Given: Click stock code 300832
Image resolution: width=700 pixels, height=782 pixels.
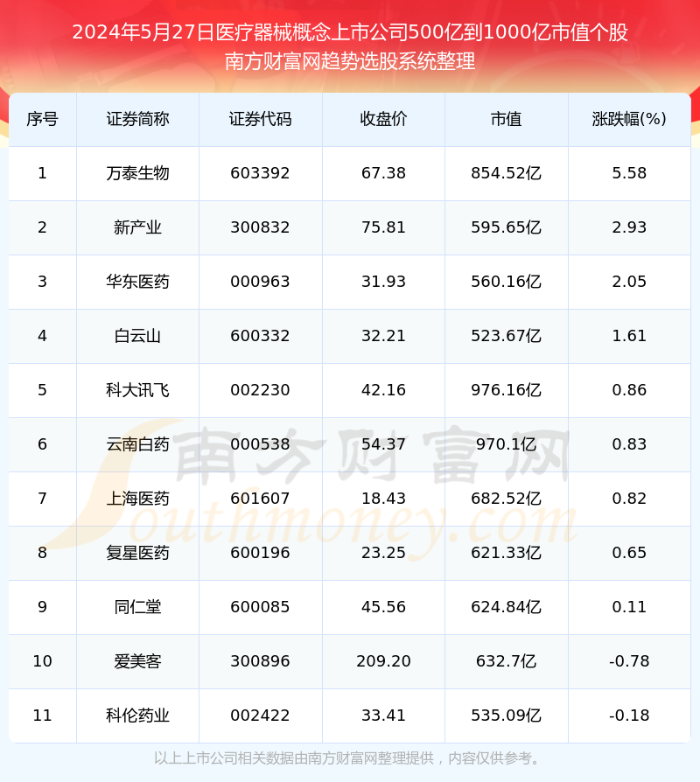Looking at the screenshot, I should point(260,227).
